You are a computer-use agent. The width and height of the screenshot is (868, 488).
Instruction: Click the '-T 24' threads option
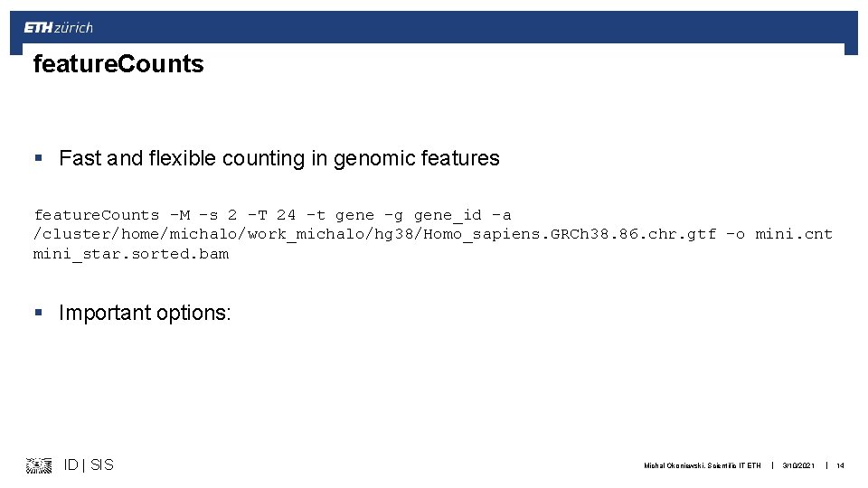point(272,215)
